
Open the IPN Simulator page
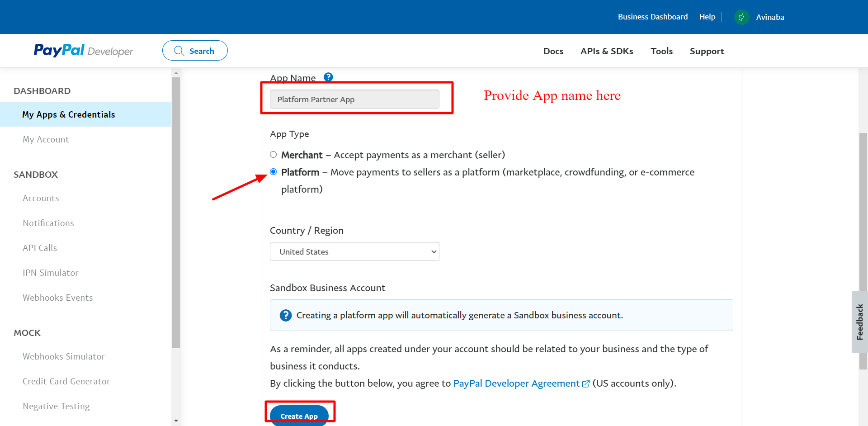pyautogui.click(x=50, y=273)
